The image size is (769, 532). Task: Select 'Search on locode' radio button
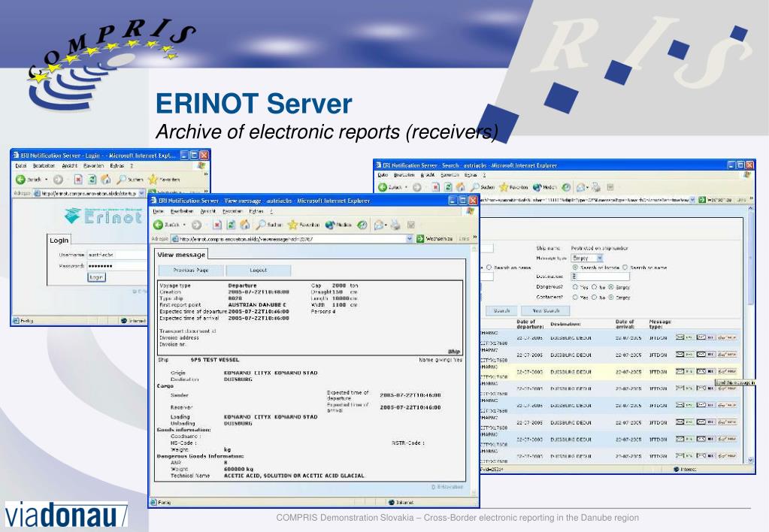click(575, 268)
